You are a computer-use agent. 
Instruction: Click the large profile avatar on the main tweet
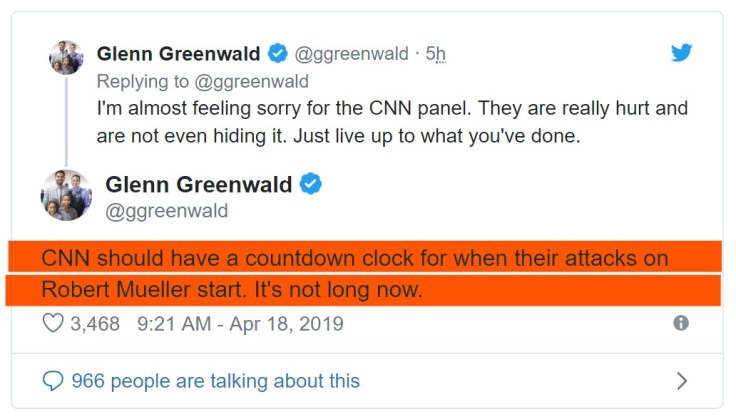coord(66,195)
